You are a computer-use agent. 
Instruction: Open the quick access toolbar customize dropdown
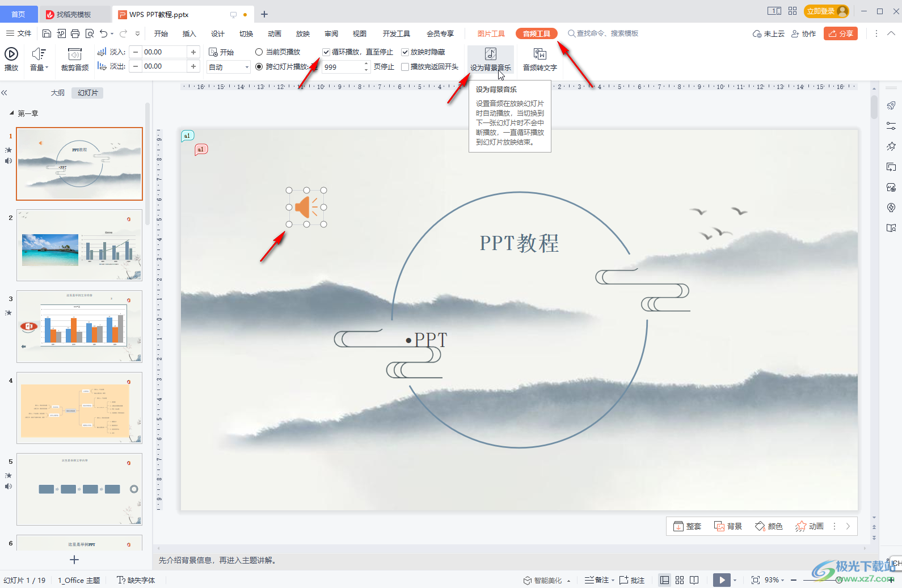[137, 34]
